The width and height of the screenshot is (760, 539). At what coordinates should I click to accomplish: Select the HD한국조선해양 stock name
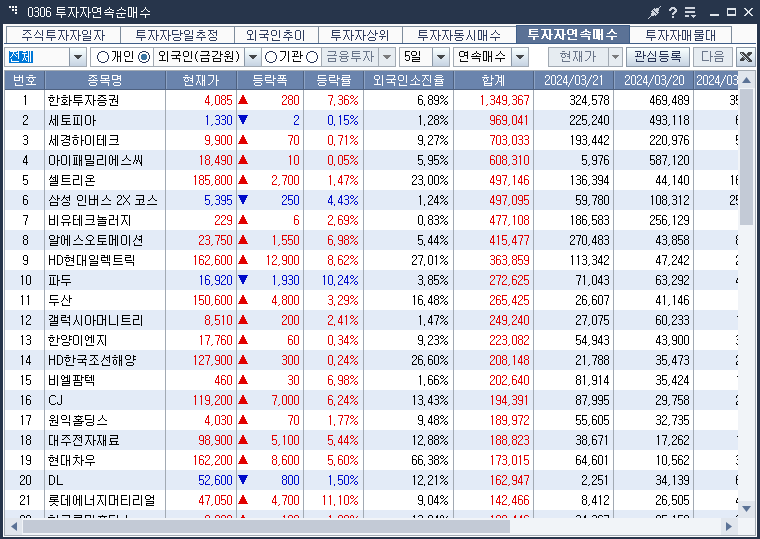92,360
